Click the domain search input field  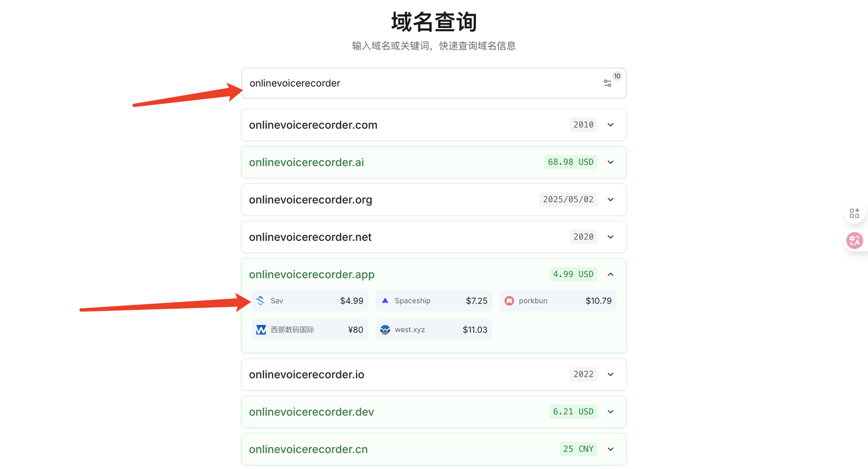click(420, 83)
